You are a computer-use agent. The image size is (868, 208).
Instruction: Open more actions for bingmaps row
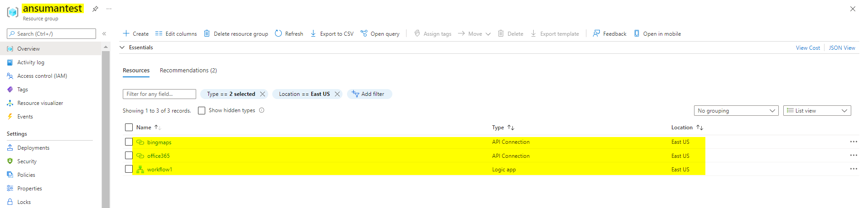pos(854,142)
